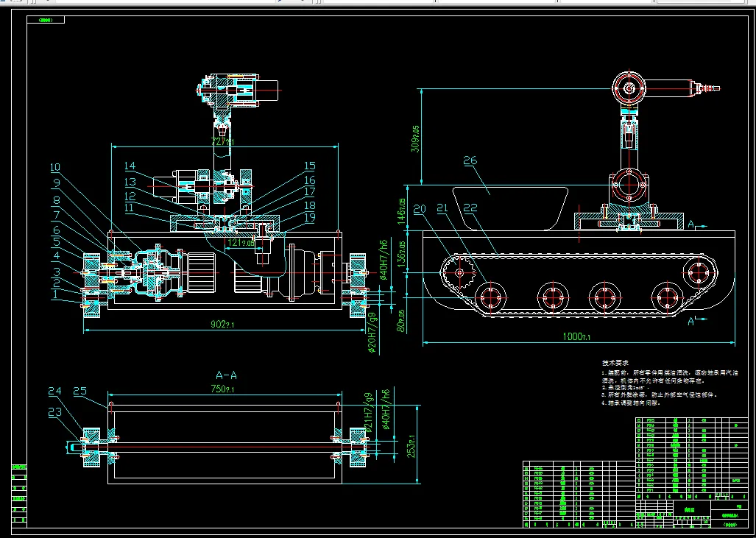The width and height of the screenshot is (756, 538).
Task: Click ø40H7/h6 text beside the 902 view
Action: [384, 259]
